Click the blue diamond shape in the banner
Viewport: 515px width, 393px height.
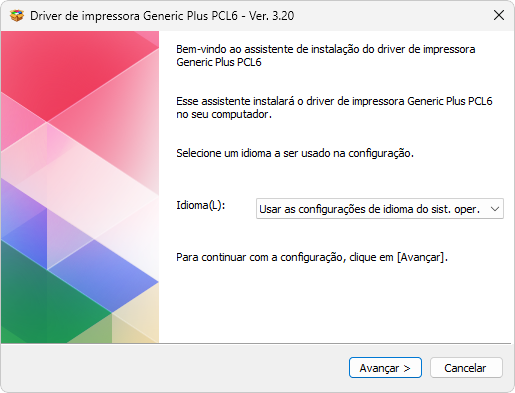pos(103,276)
